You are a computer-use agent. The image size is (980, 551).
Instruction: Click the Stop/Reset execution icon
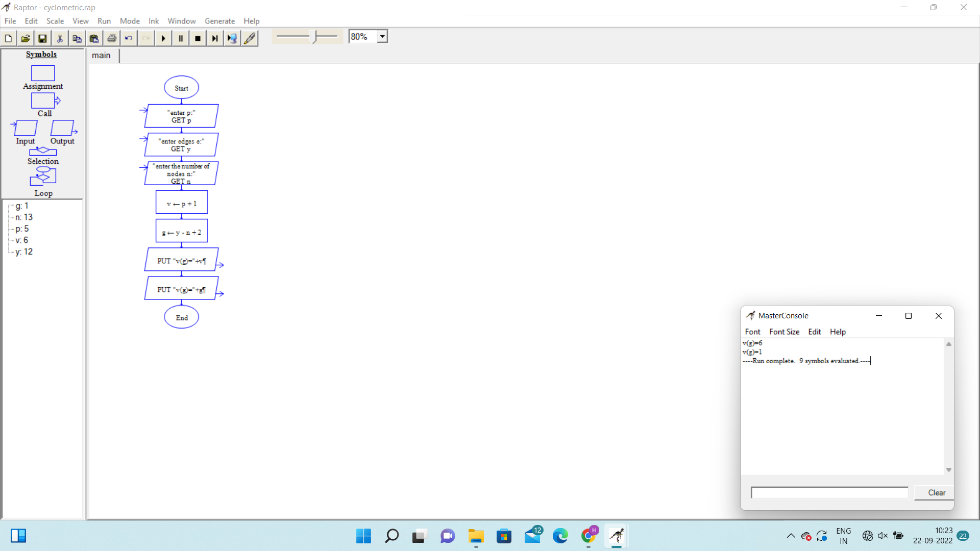tap(198, 38)
